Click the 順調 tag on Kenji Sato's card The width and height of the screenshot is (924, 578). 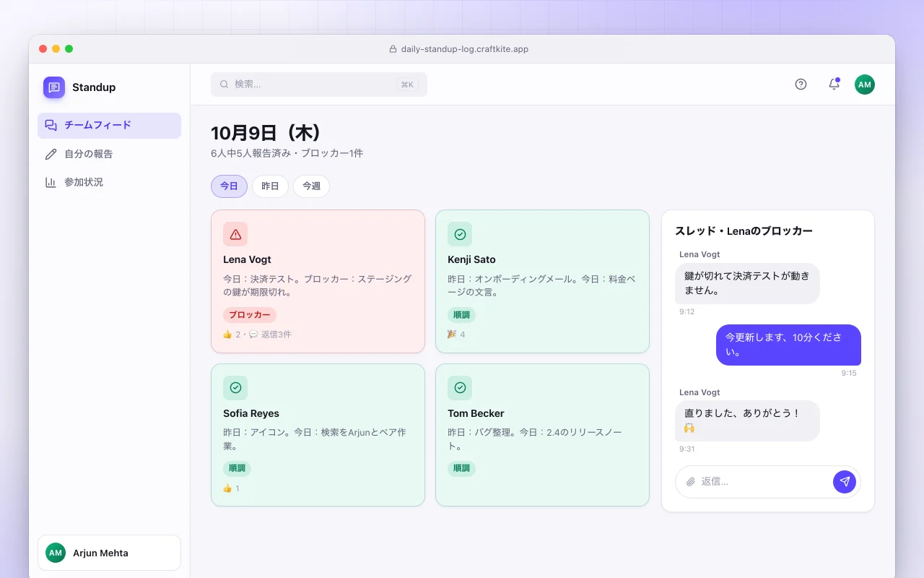click(461, 315)
